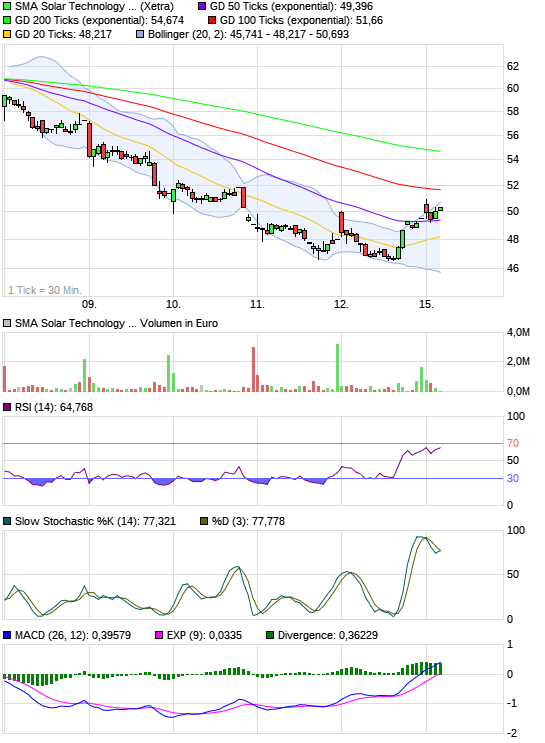Click the volume axis label 4,0M
Viewport: 545px width, 743px height.
518,333
